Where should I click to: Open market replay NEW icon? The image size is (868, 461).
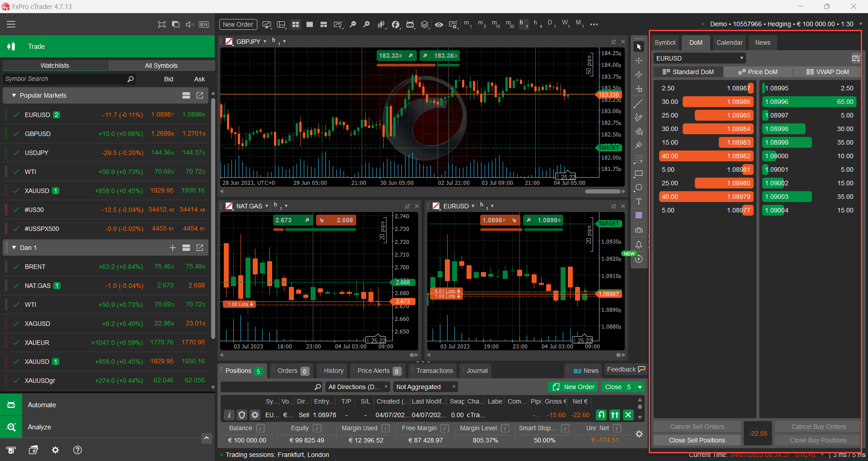pos(639,259)
